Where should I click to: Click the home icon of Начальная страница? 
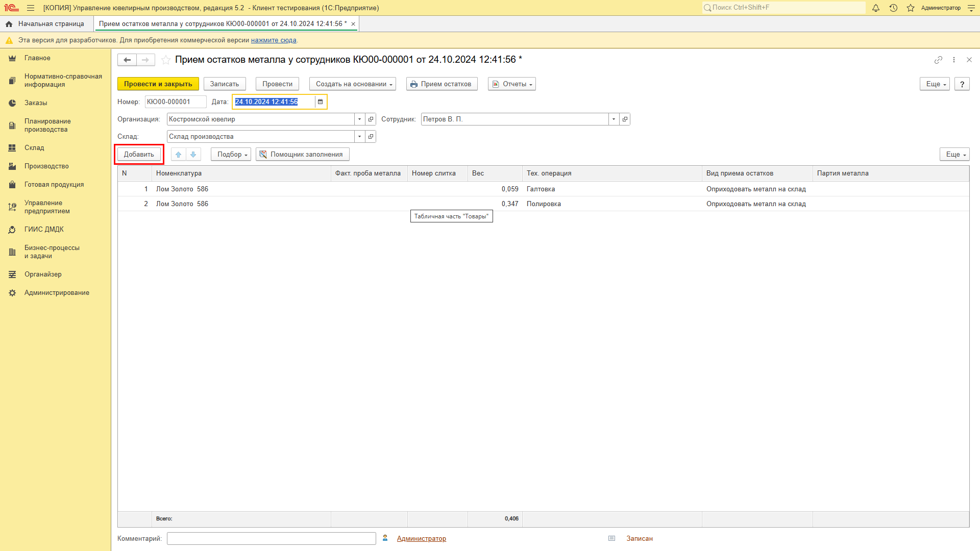pyautogui.click(x=9, y=24)
